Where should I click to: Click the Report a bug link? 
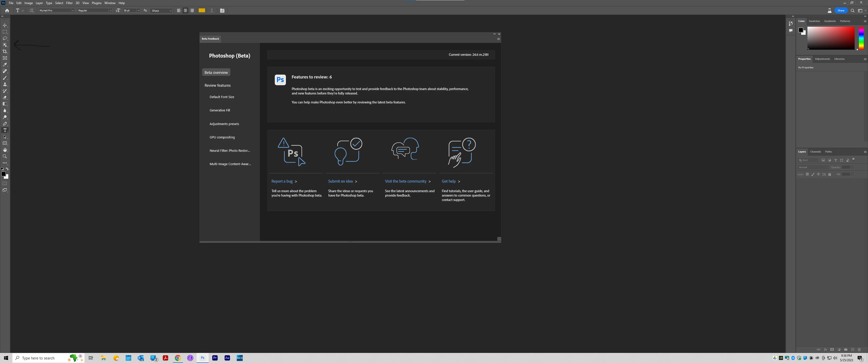point(282,181)
